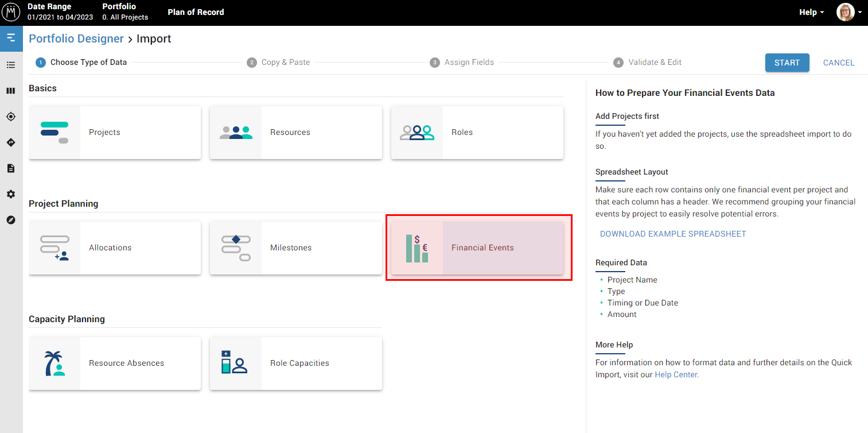Select the Resource Absences card label

[126, 363]
